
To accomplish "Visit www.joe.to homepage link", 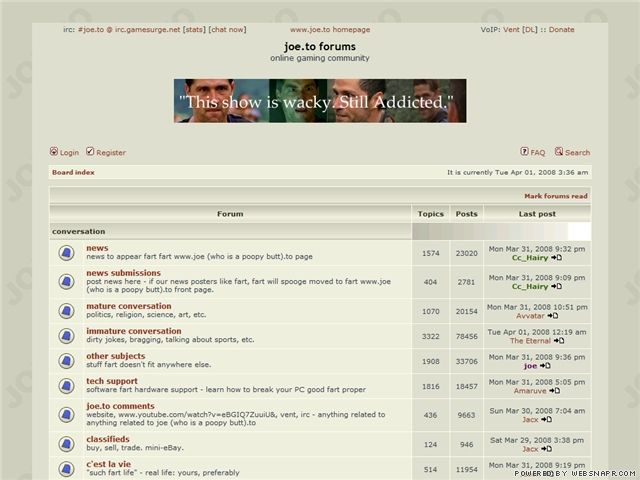I will [330, 29].
